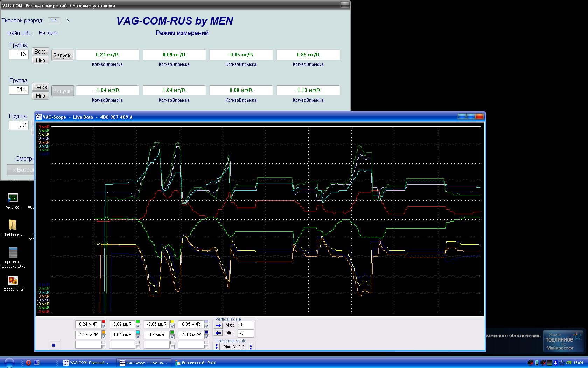Click the 0.85 мг/R value in group 013
This screenshot has height=368, width=588.
(308, 55)
